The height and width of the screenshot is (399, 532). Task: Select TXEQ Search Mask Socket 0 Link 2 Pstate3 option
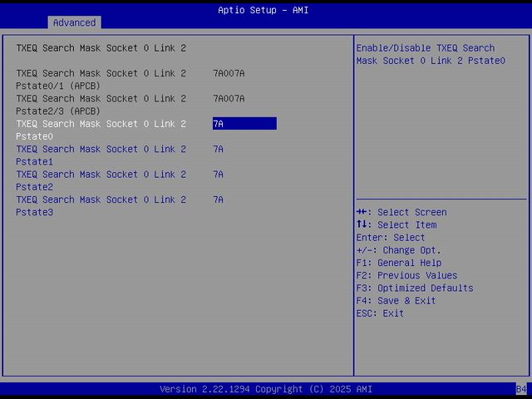tap(101, 205)
